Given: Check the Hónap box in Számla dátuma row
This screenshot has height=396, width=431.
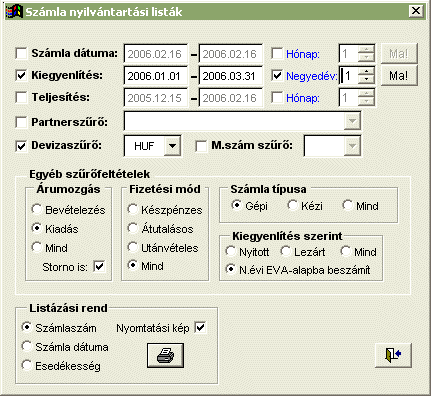Looking at the screenshot, I should [277, 53].
